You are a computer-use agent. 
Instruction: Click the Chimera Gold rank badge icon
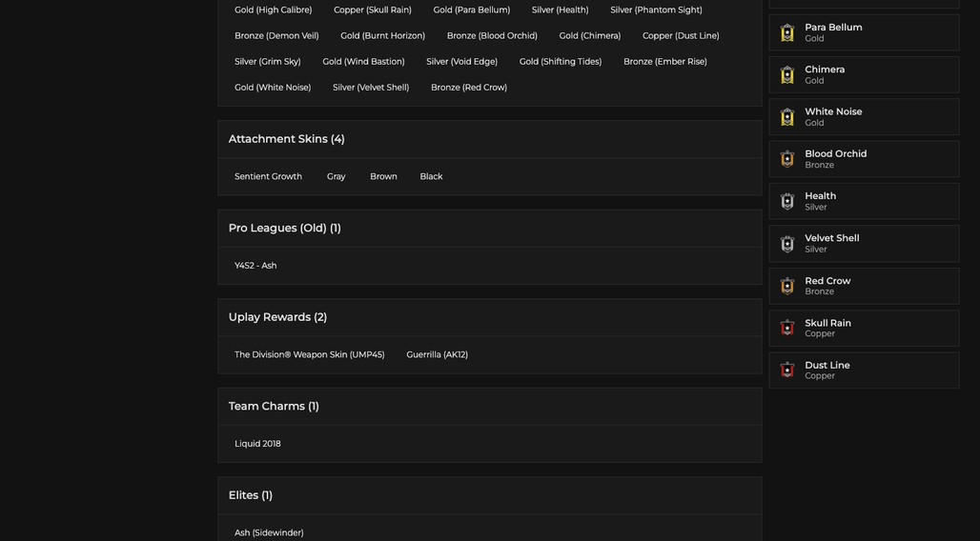tap(786, 75)
